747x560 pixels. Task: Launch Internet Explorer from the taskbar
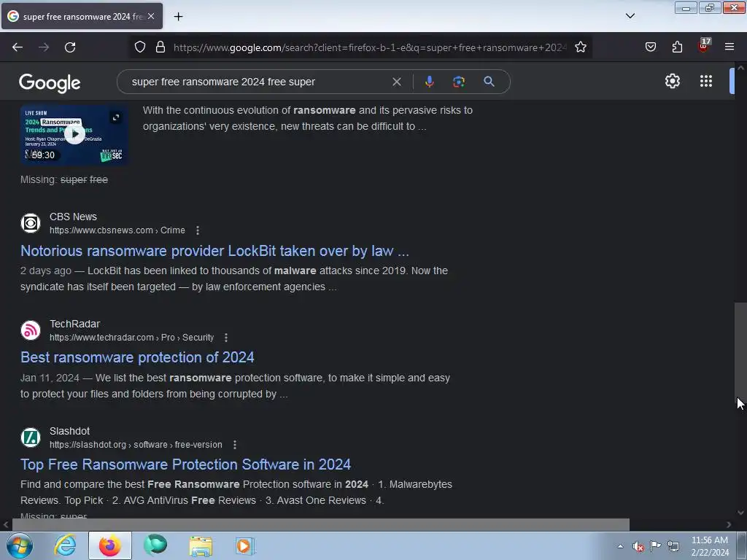(x=65, y=545)
